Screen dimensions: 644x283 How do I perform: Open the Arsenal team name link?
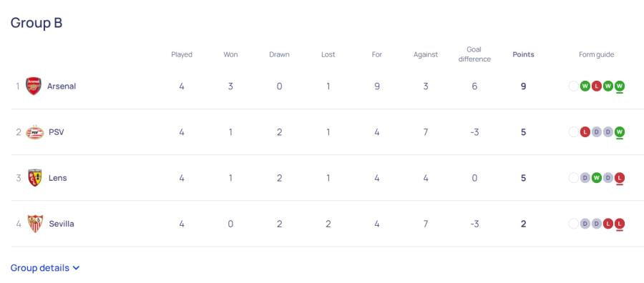tap(62, 86)
